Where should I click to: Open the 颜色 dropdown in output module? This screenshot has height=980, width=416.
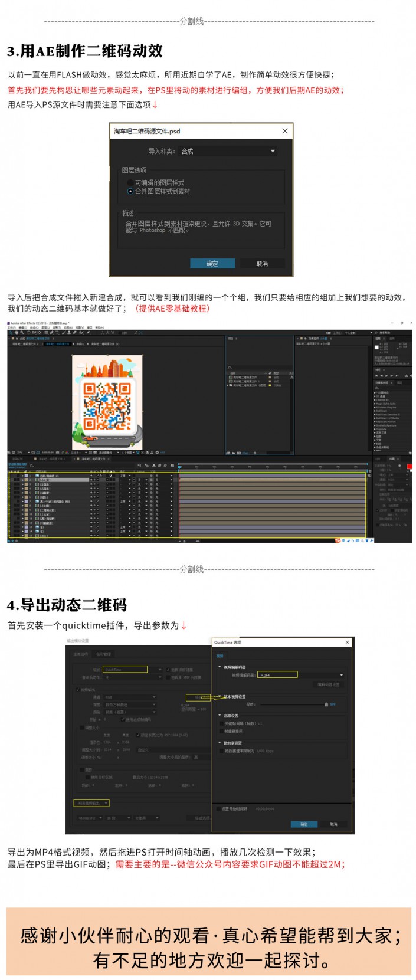(x=130, y=712)
